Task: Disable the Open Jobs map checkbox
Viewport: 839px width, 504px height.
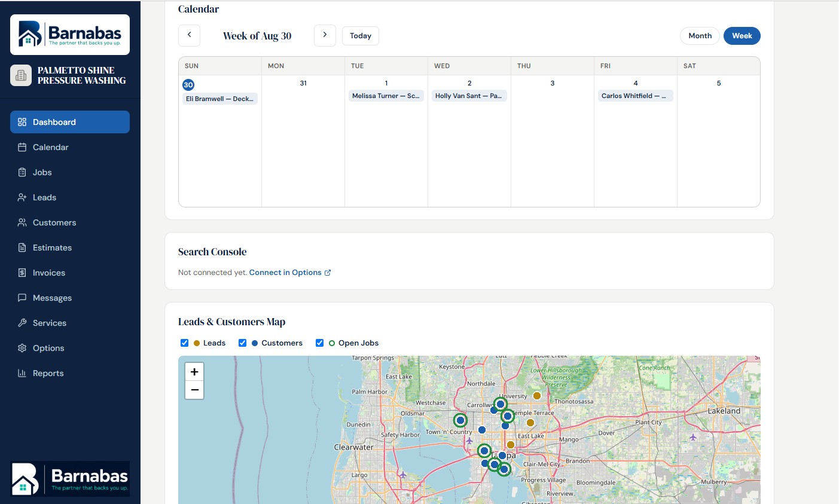Action: pyautogui.click(x=319, y=343)
